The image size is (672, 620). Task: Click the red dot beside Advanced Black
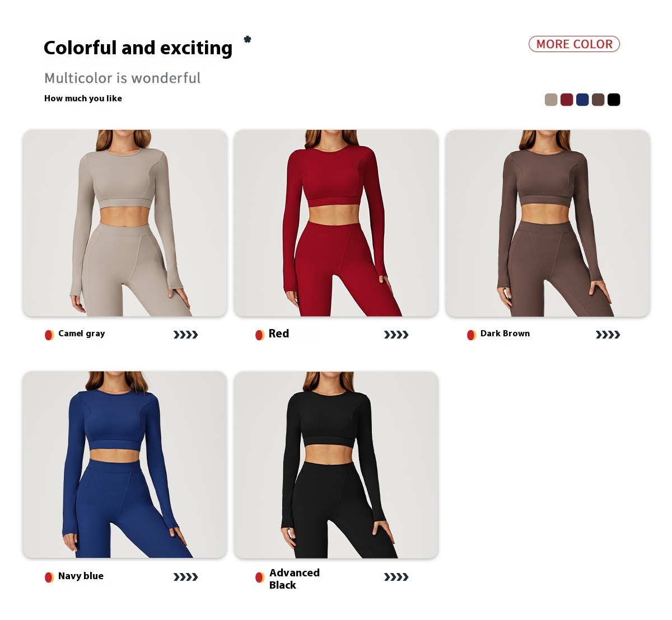(x=260, y=577)
